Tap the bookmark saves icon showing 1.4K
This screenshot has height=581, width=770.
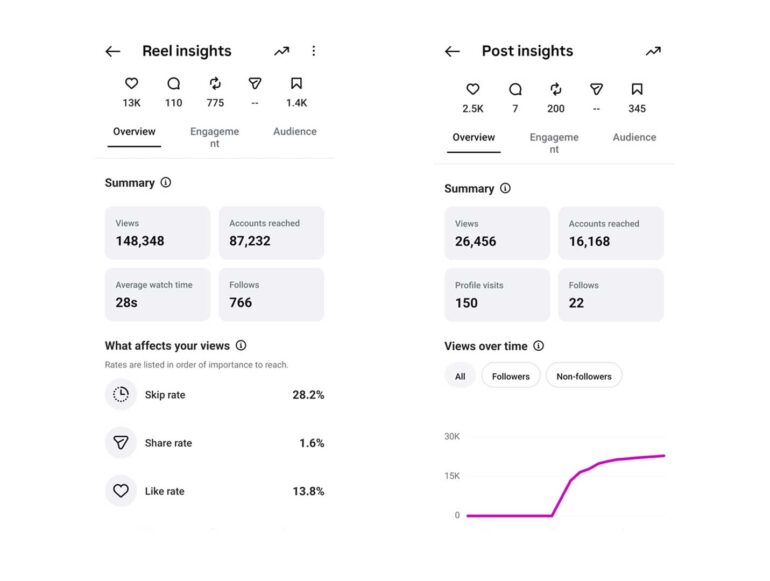click(296, 83)
